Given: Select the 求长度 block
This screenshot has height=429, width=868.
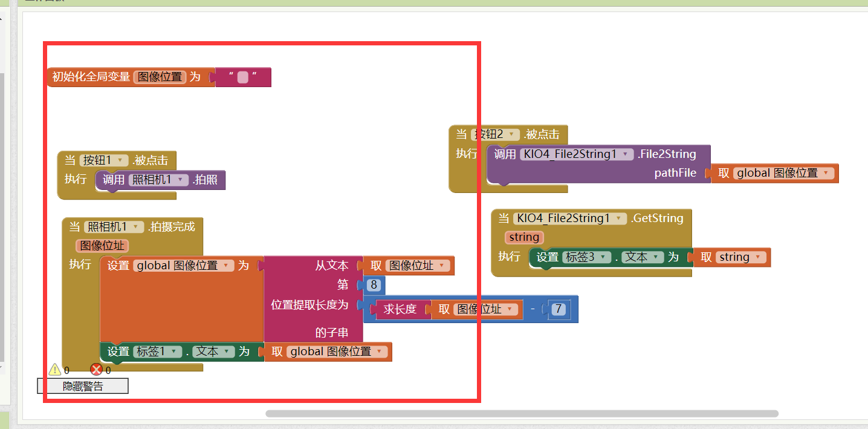Looking at the screenshot, I should [400, 310].
